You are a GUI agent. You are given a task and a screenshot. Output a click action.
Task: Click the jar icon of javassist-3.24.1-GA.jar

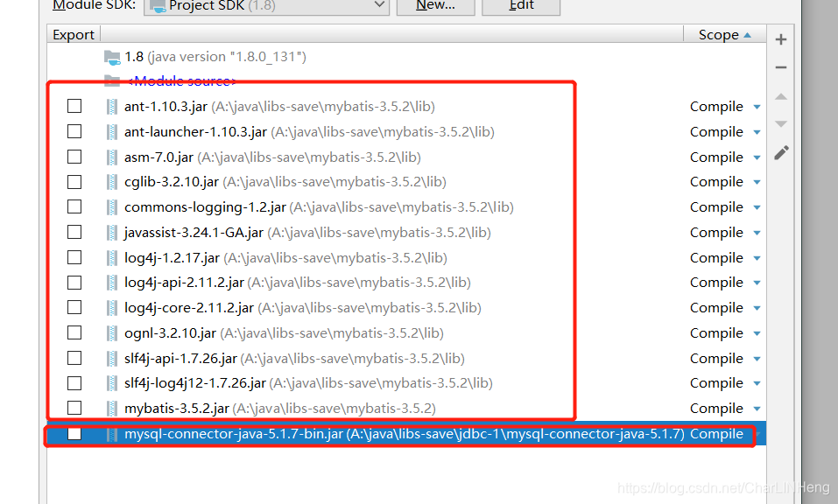point(112,233)
